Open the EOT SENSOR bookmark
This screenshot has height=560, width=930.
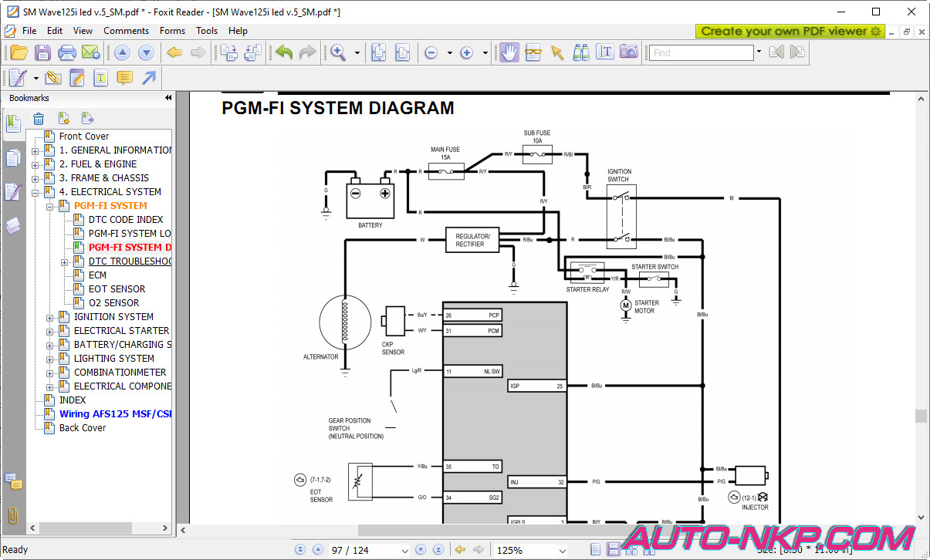[x=117, y=289]
